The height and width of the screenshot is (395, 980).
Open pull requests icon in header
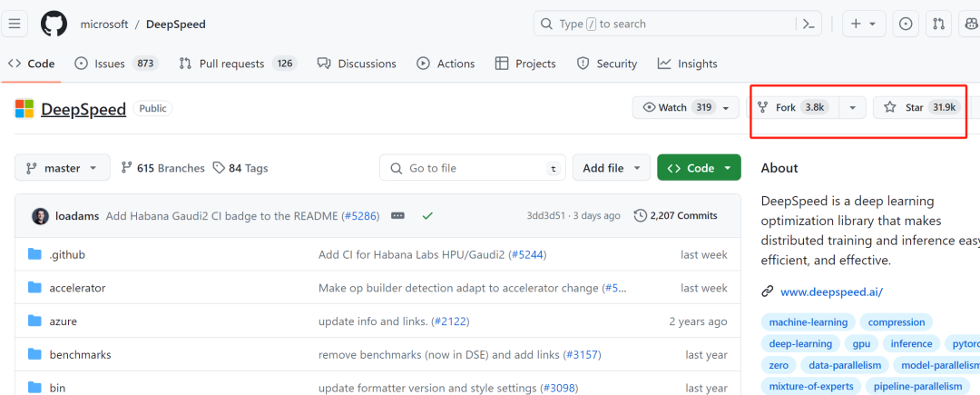937,24
